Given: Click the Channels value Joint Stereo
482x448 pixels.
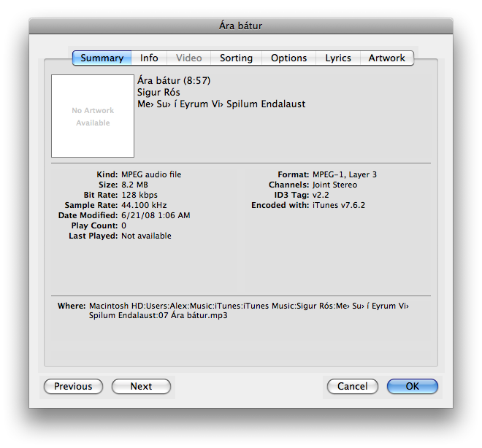Looking at the screenshot, I should point(334,185).
